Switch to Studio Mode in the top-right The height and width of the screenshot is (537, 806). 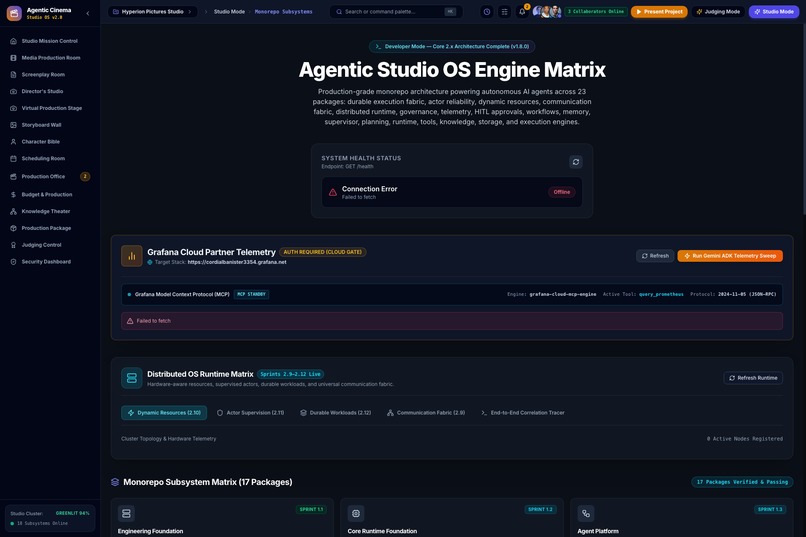(774, 11)
